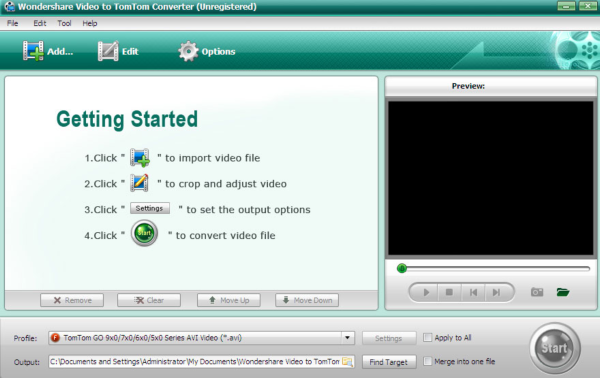Screen dimensions: 600x378
Task: Click the Move Up button
Action: pyautogui.click(x=229, y=300)
